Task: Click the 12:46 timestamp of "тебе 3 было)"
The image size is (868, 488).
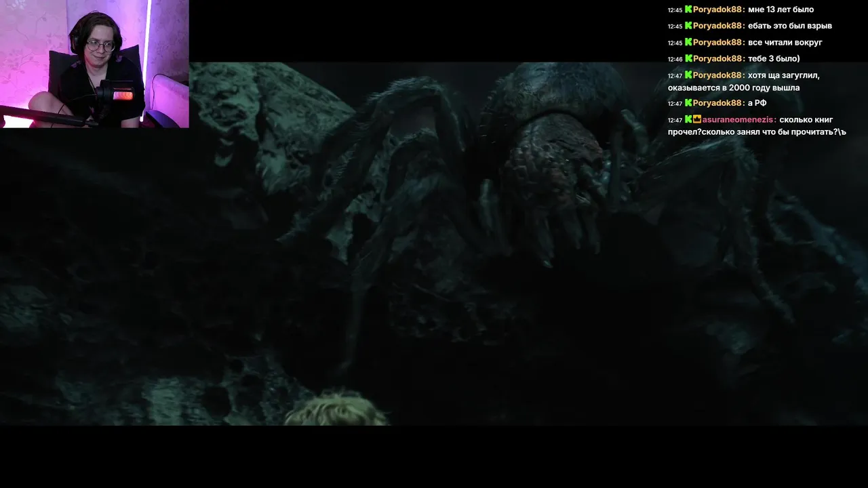Action: pos(675,60)
